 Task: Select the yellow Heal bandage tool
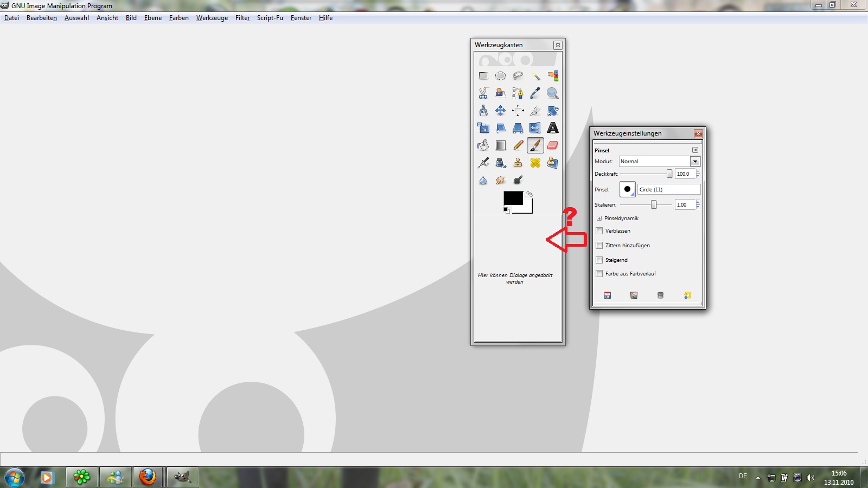coord(535,163)
